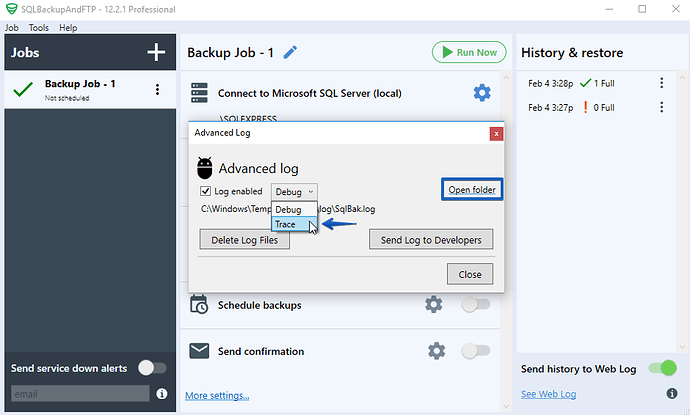Click Open folder button
Screen dimensions: 690x415
[472, 190]
